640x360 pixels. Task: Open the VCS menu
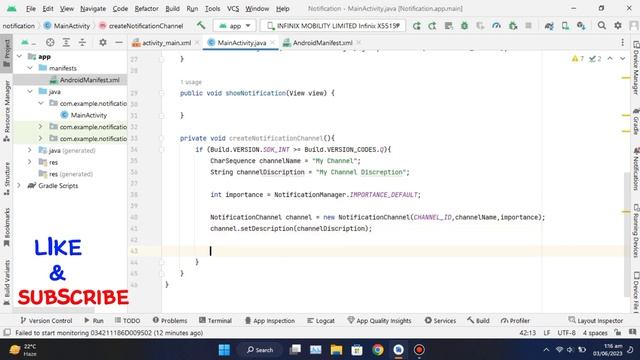click(233, 9)
